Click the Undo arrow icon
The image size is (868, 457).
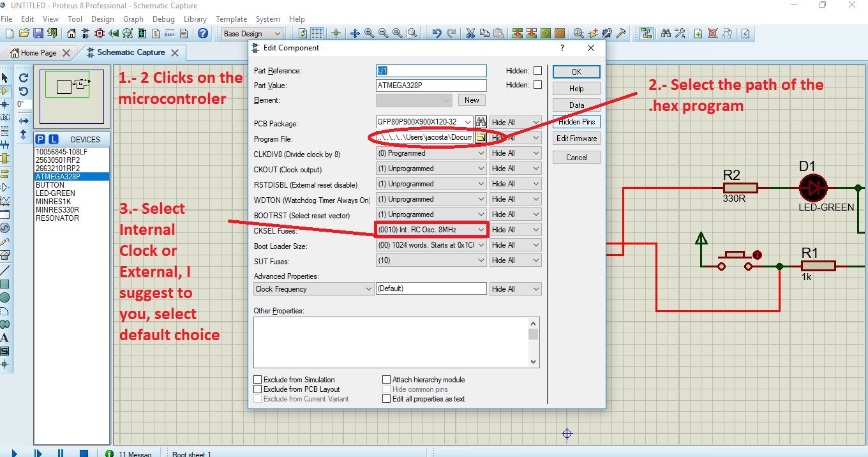point(437,33)
